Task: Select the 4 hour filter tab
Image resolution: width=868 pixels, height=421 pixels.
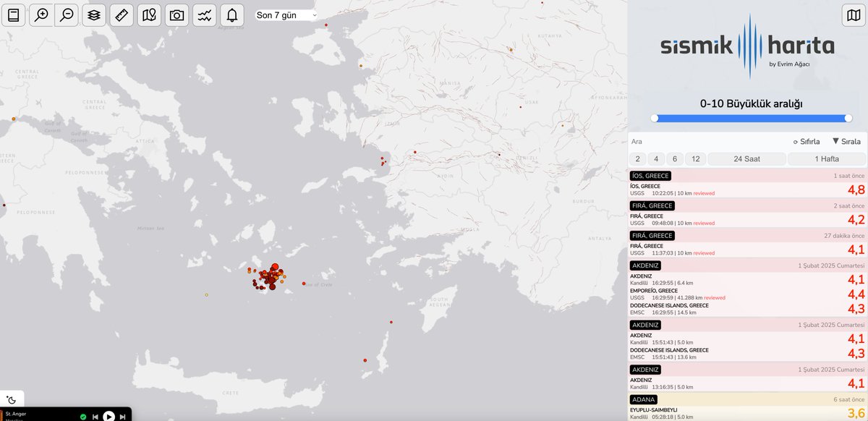Action: (656, 159)
